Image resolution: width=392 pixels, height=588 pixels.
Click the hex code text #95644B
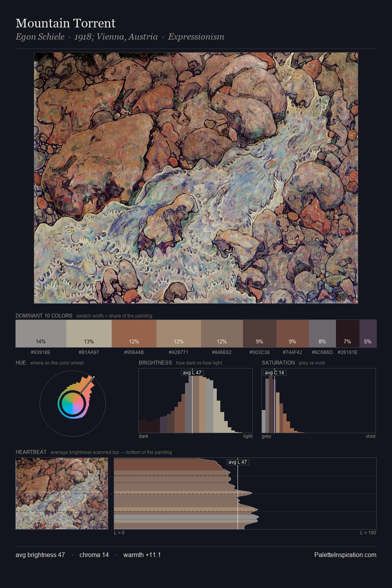tap(134, 352)
